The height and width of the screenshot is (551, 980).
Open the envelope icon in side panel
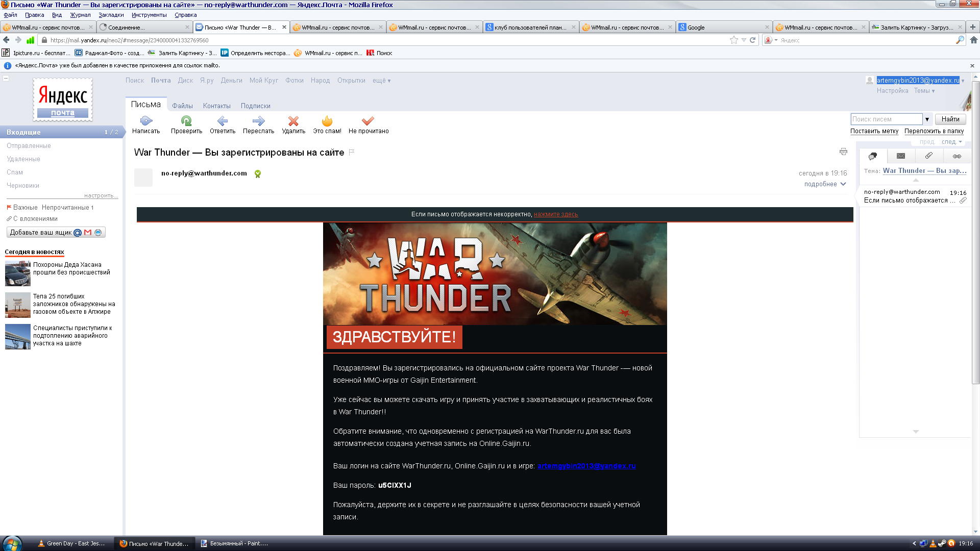(901, 156)
